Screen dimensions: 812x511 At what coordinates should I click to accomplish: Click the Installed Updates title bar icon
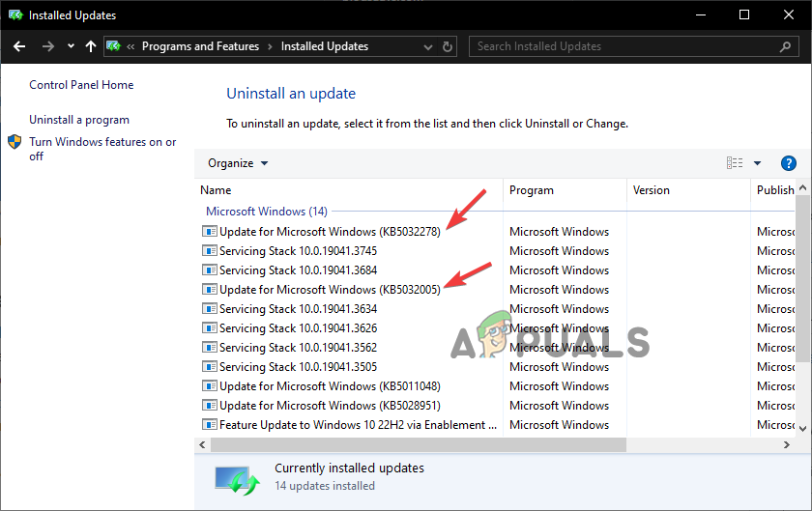pyautogui.click(x=15, y=15)
